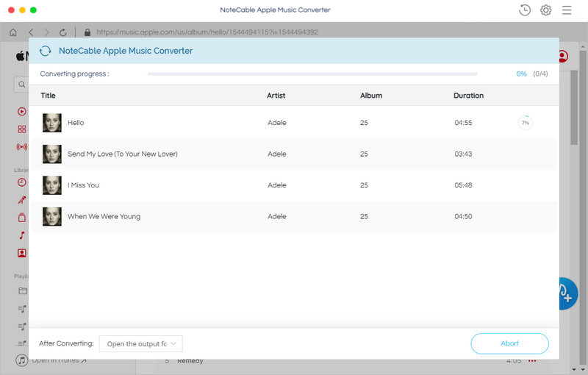Click the lock icon beside the URL

click(x=87, y=32)
